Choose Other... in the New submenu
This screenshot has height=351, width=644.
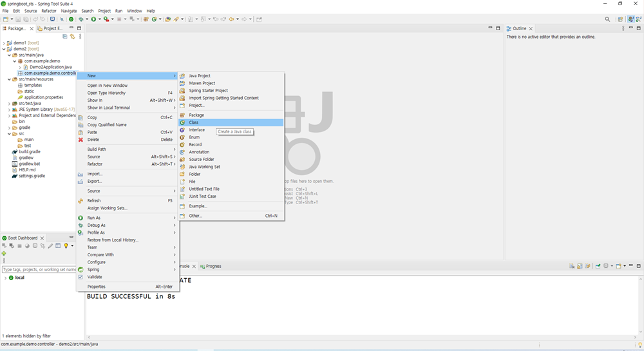[x=231, y=216]
